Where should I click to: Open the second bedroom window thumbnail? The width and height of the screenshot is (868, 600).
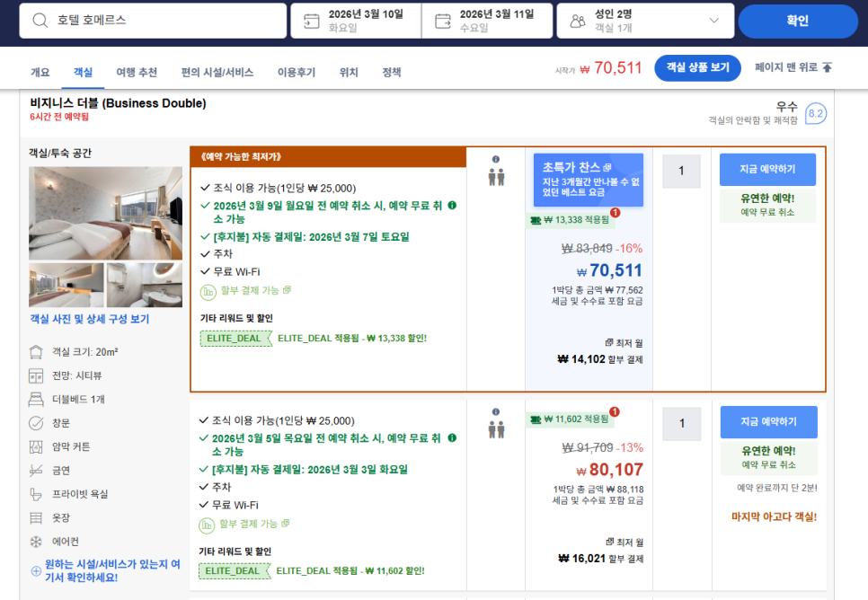click(x=66, y=285)
